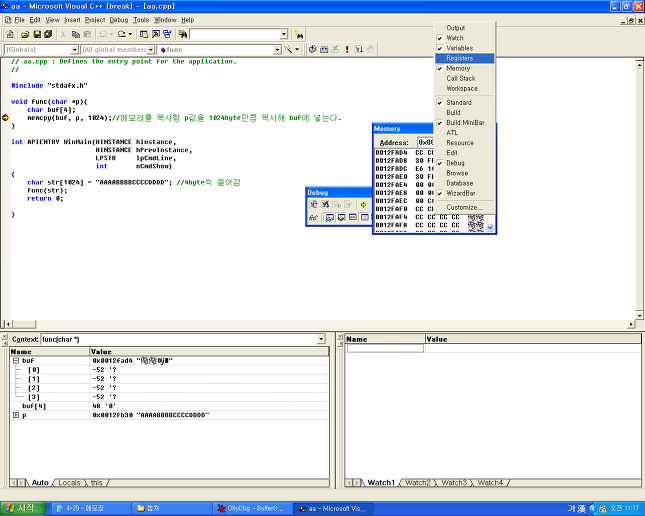Click the Open file toolbar icon
Screen dimensions: 645x516
point(25,34)
